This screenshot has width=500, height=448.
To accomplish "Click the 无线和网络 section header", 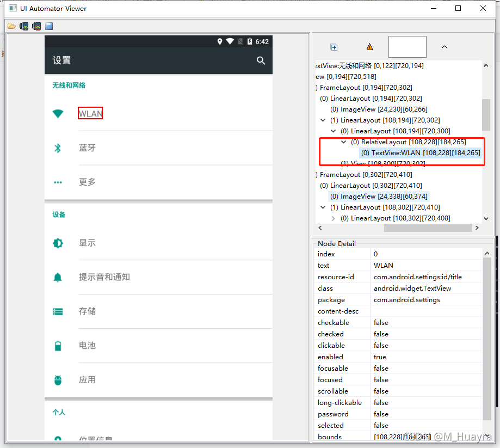I will coord(69,85).
